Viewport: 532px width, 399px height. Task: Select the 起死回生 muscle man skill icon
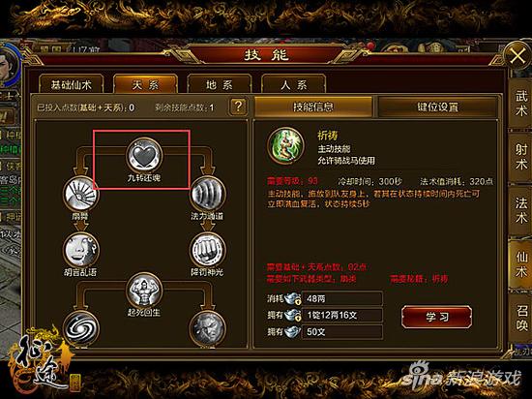[x=144, y=291]
